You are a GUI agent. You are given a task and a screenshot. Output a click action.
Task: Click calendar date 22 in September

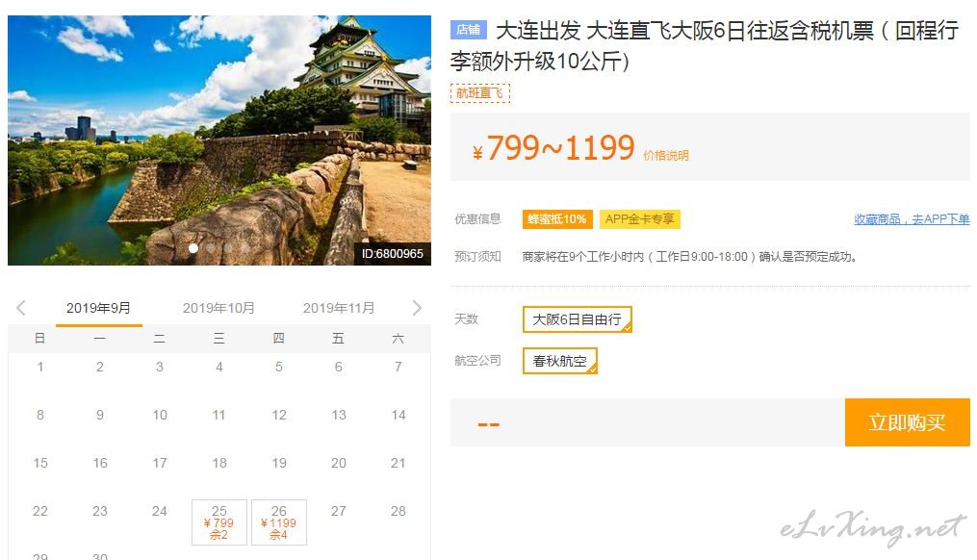click(x=39, y=511)
